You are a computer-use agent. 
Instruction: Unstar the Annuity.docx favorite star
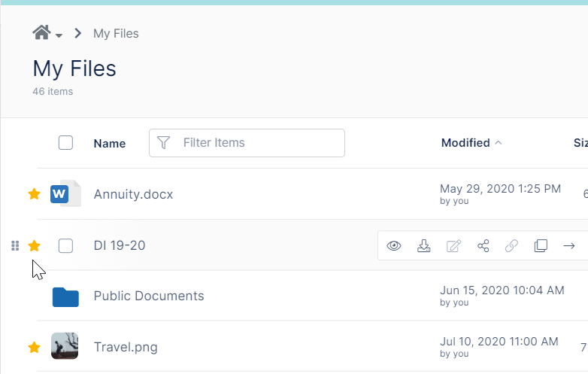coord(34,194)
